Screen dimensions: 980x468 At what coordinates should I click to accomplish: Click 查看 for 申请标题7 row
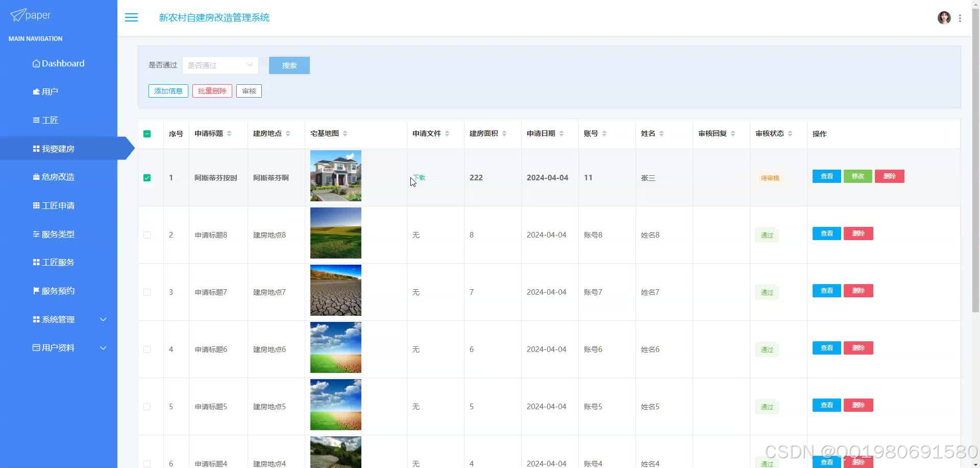(x=827, y=291)
